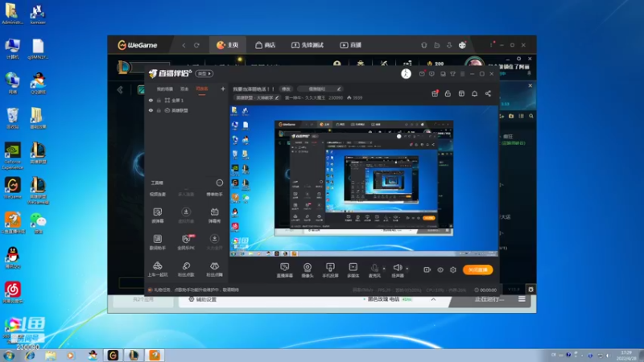
Task: Select the highlighted orange scene tab
Action: pos(202,89)
